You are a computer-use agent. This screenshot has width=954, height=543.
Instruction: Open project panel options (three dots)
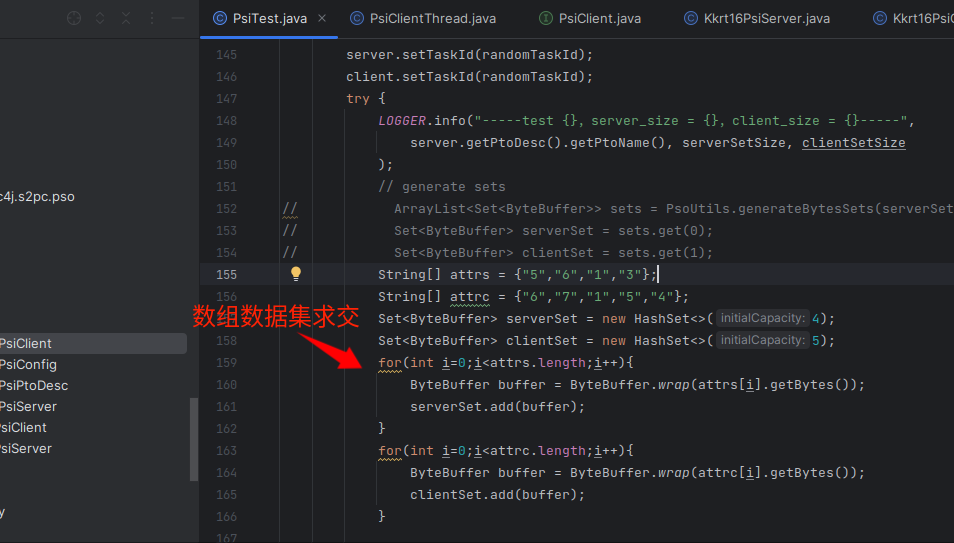point(152,18)
